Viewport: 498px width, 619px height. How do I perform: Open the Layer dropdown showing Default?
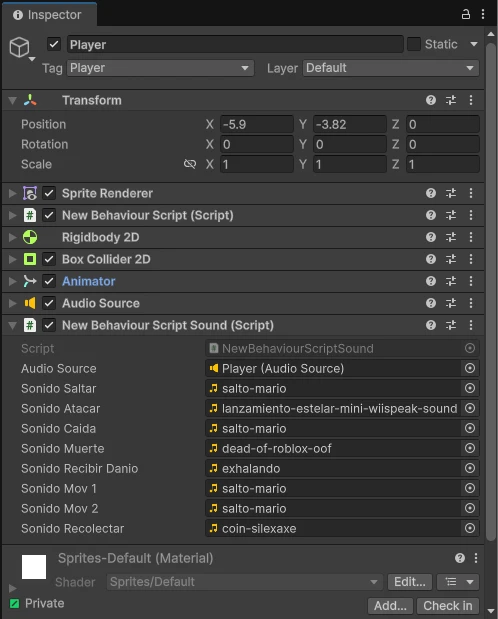[391, 68]
